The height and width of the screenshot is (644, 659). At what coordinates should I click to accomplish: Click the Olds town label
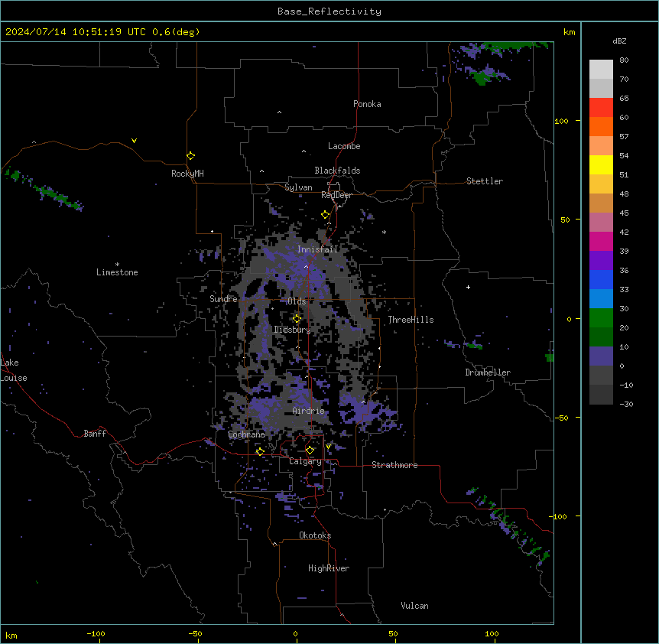[x=297, y=301]
